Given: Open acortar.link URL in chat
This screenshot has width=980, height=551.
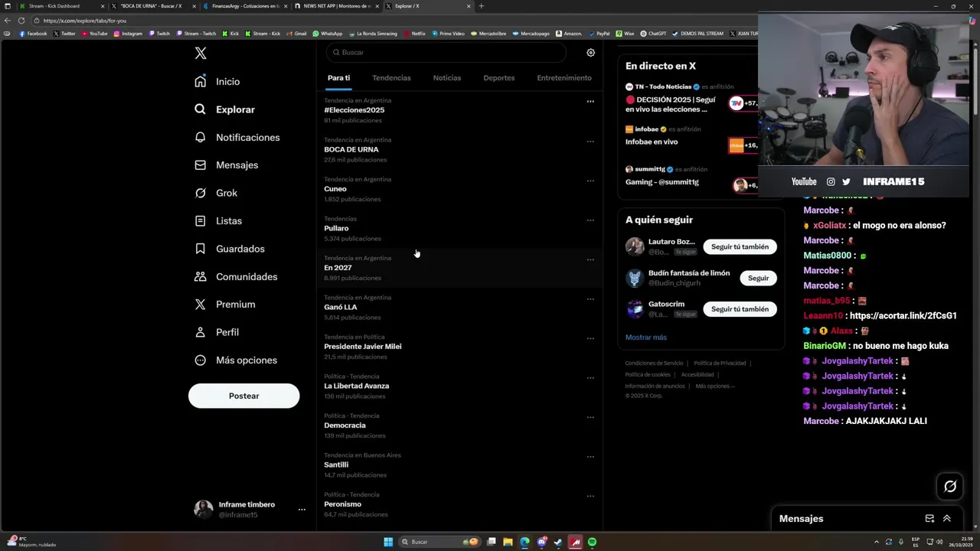Looking at the screenshot, I should coord(903,315).
